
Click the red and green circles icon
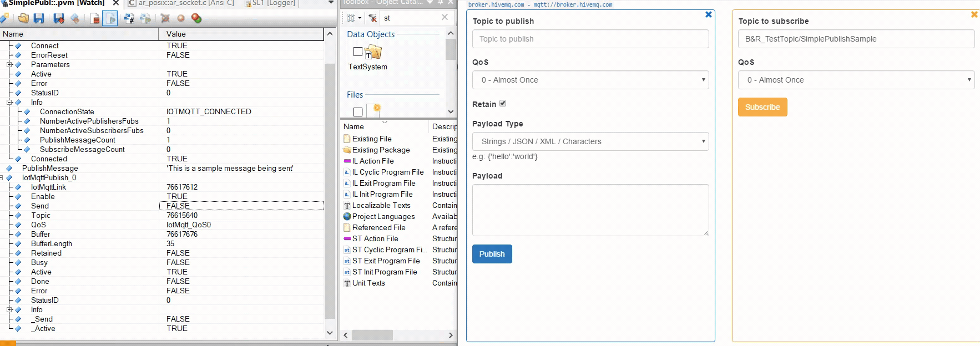[196, 18]
